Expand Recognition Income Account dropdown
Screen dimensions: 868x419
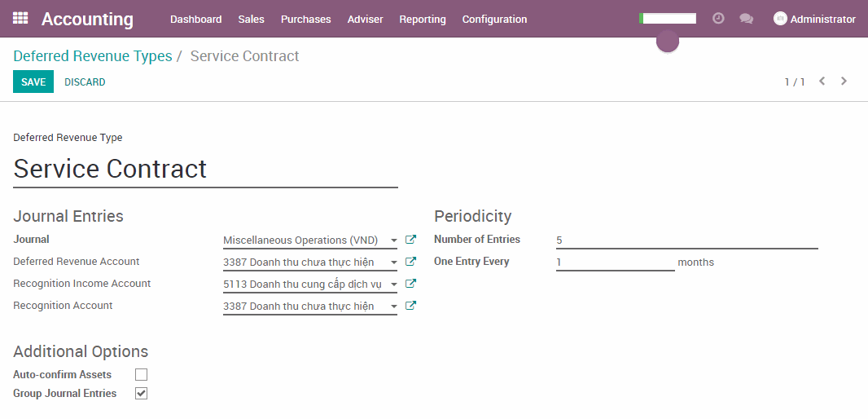click(x=393, y=284)
